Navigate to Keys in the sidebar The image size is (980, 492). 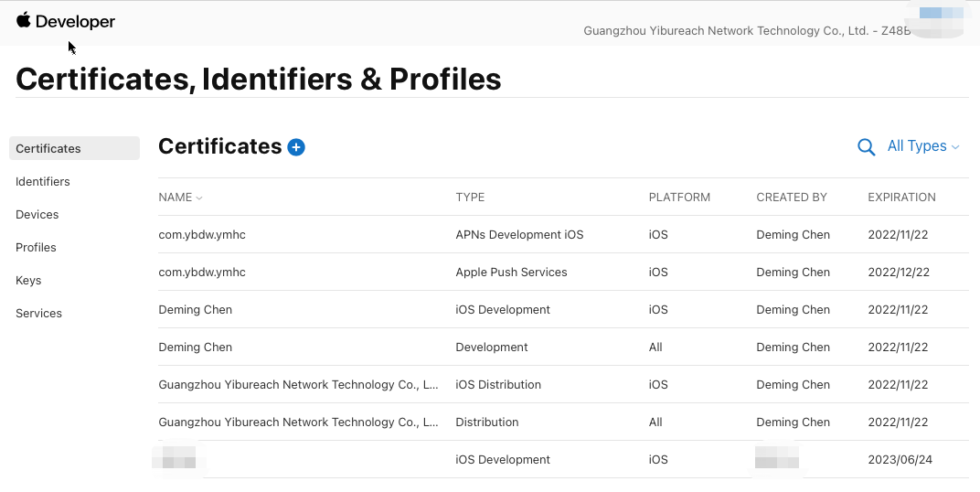28,280
